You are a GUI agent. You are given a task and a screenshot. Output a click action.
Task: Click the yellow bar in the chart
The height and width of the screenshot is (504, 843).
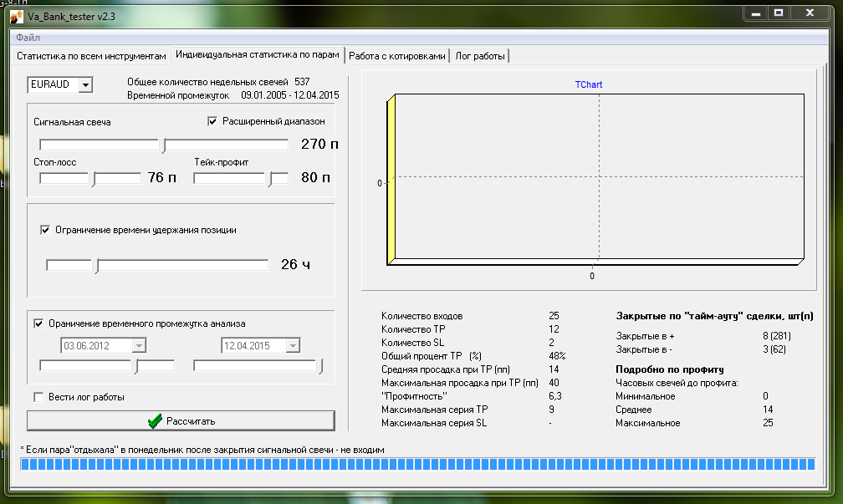coord(391,180)
